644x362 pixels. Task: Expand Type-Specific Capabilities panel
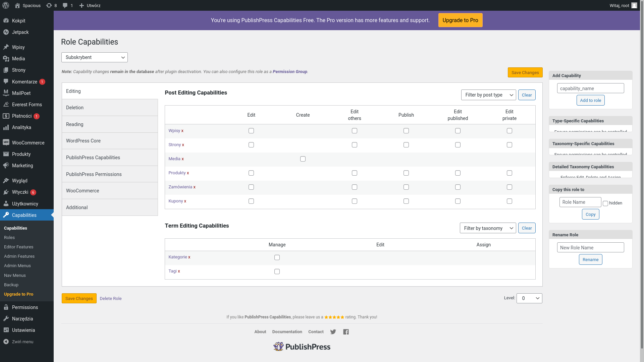(x=591, y=121)
